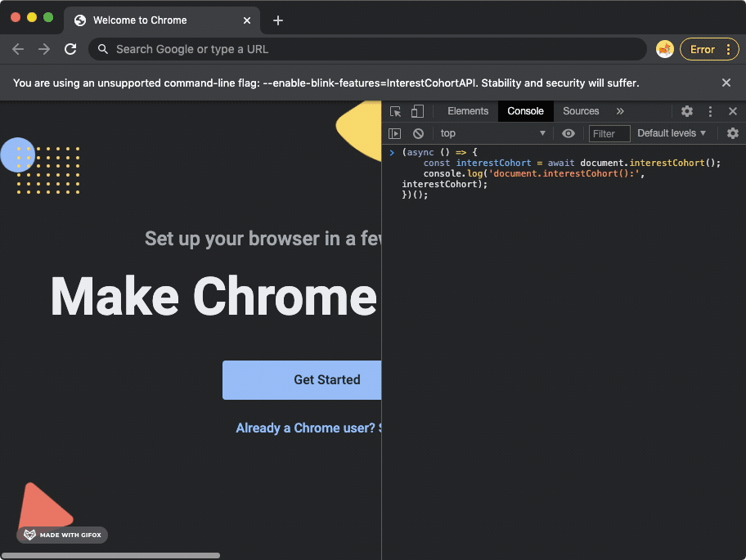Open the profile avatar menu

(x=665, y=49)
